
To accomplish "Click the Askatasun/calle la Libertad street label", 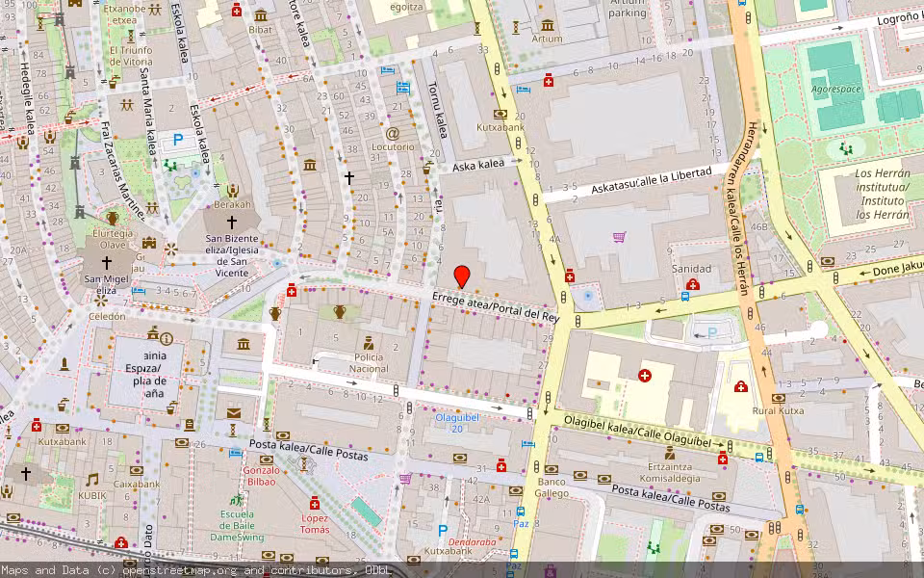I will [x=652, y=180].
